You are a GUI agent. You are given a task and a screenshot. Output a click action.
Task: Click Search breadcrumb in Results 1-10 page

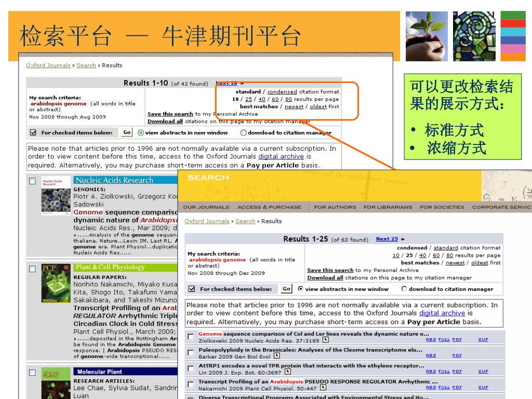click(x=86, y=65)
